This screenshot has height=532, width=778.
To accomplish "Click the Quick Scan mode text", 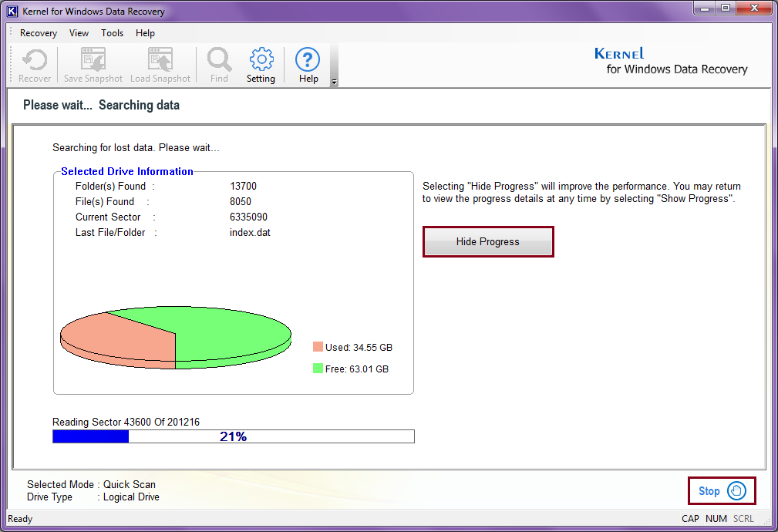I will pyautogui.click(x=130, y=484).
